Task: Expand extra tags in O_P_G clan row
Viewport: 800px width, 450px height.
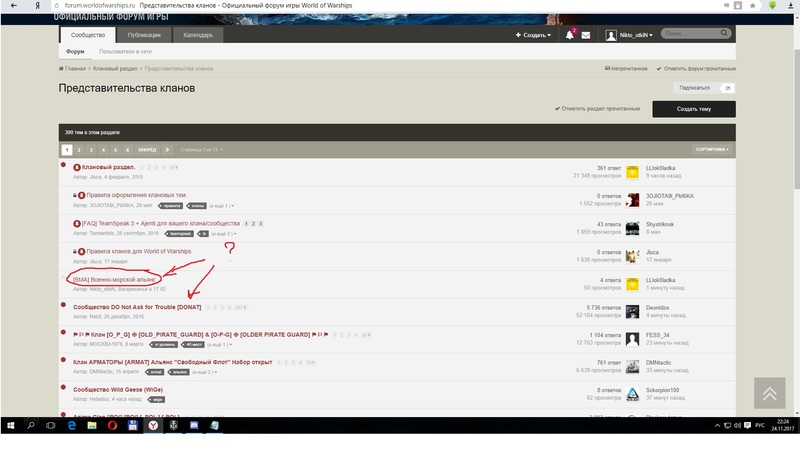Action: pyautogui.click(x=219, y=345)
